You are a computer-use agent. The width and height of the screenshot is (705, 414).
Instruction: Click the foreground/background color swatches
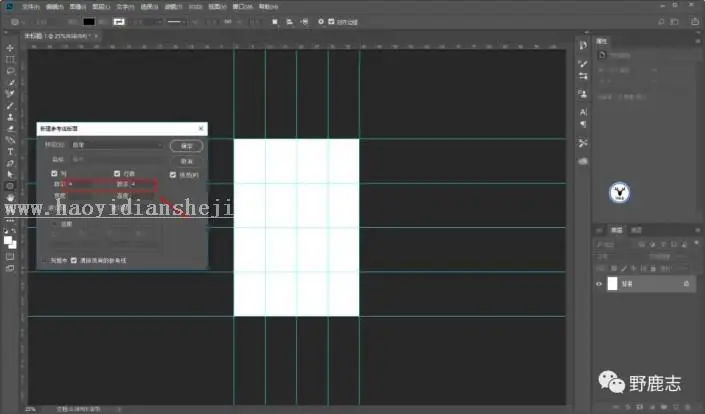[10, 242]
